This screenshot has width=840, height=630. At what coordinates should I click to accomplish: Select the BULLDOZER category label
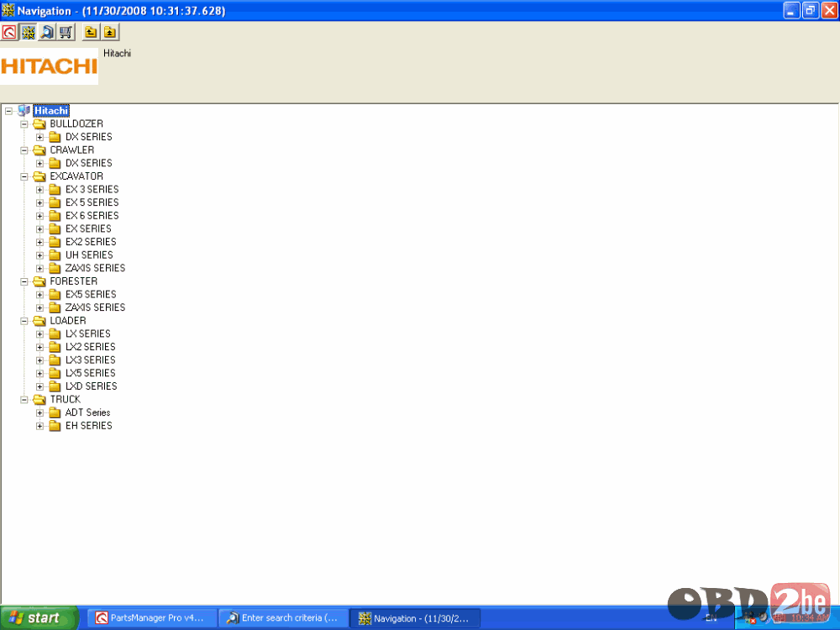76,123
